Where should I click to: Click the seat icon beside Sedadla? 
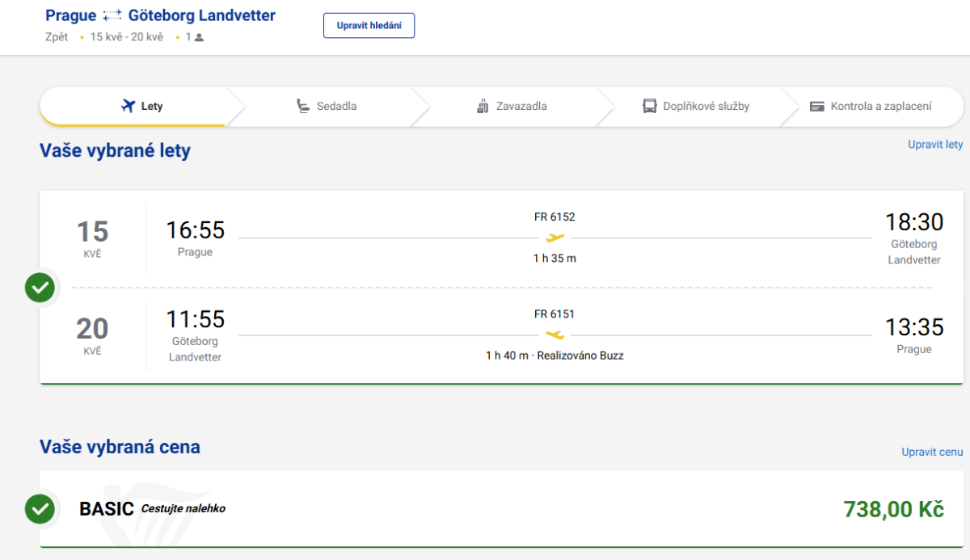[303, 106]
